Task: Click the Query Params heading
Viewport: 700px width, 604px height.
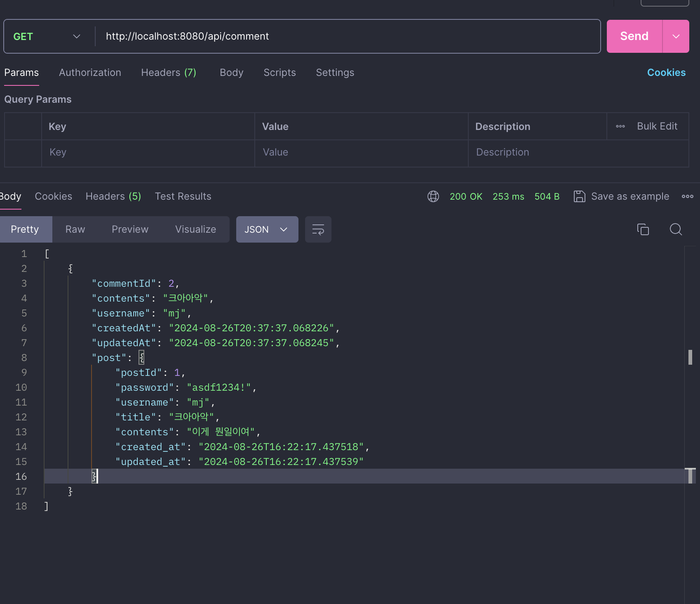Action: point(38,99)
